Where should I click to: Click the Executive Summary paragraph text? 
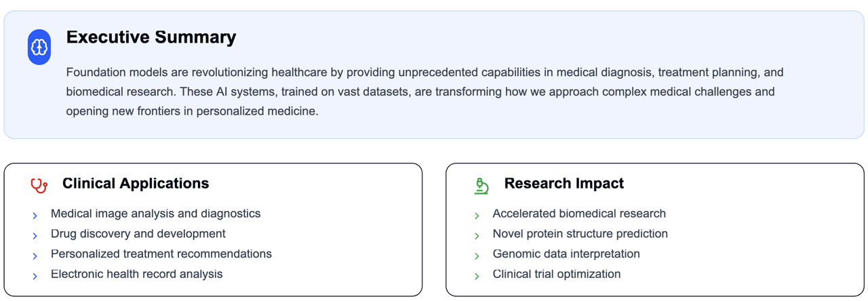click(425, 92)
